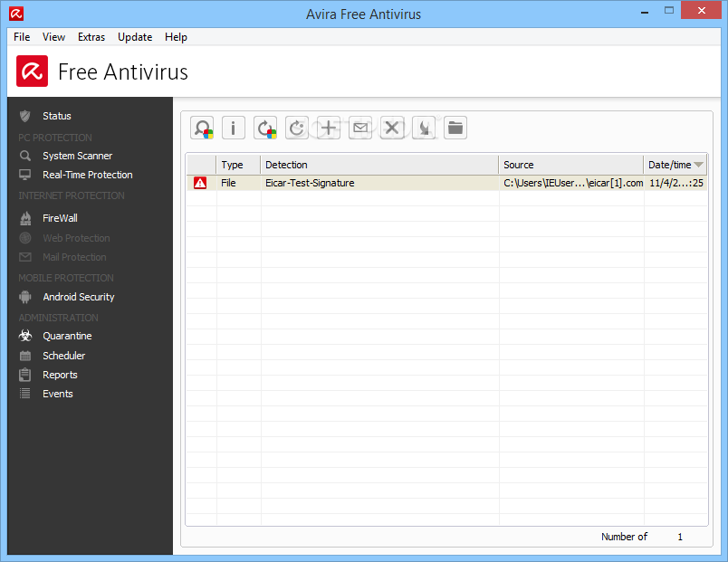Click the Status shield icon in sidebar
This screenshot has width=728, height=562.
coord(25,116)
